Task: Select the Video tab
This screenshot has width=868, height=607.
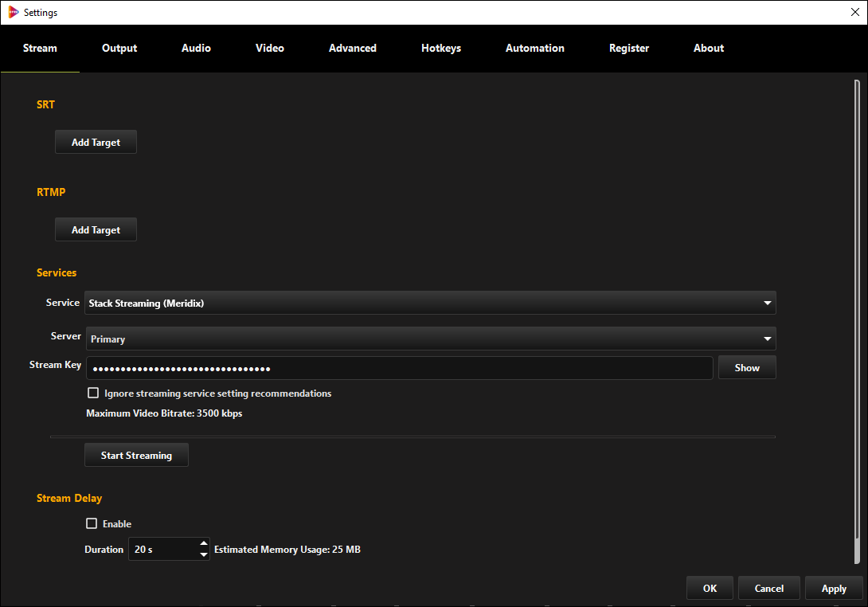Action: [x=270, y=48]
